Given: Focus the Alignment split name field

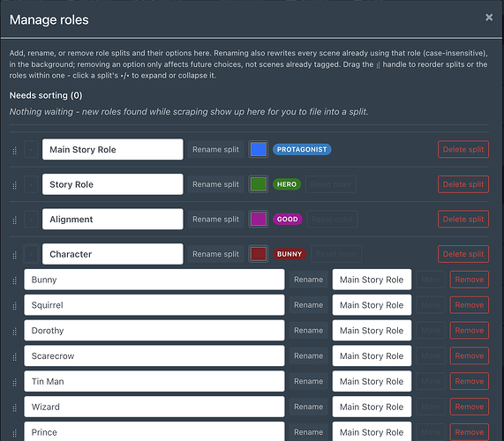Looking at the screenshot, I should (x=112, y=219).
